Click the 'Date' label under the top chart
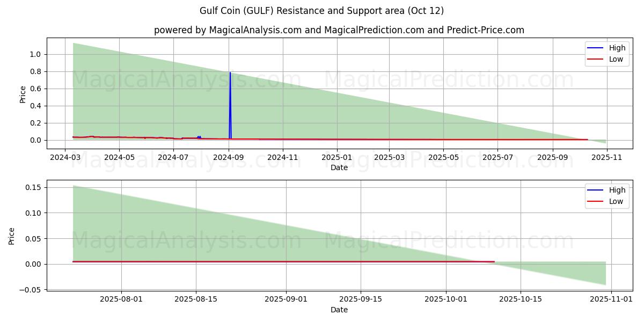644x322 pixels. pos(339,167)
